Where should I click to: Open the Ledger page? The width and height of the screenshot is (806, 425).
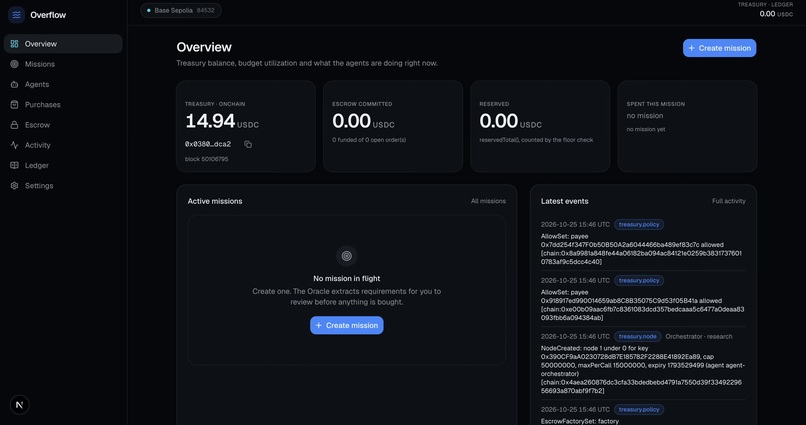coord(63,165)
